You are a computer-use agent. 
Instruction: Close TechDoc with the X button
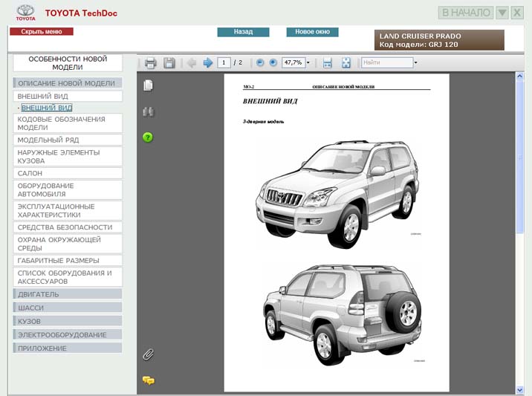(x=517, y=13)
